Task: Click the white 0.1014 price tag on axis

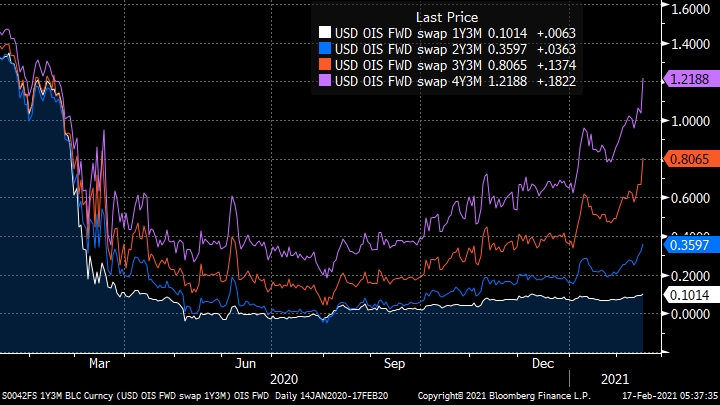Action: coord(691,294)
